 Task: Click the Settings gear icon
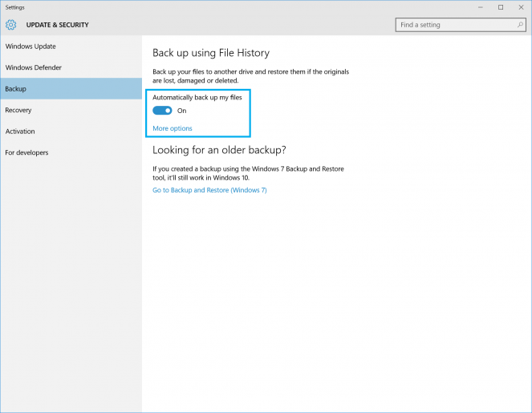[x=11, y=25]
